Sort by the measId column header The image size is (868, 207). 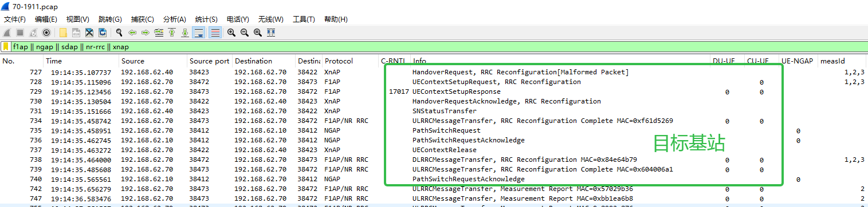[x=842, y=61]
